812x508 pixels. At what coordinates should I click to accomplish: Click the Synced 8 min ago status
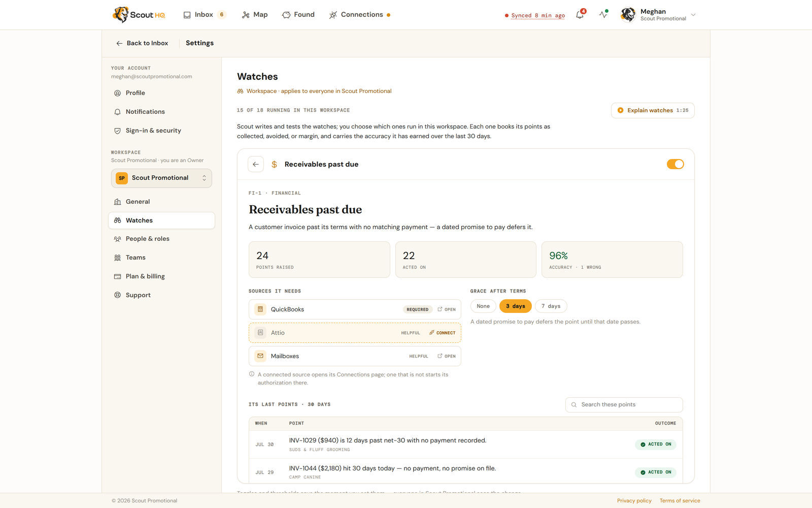click(x=535, y=15)
